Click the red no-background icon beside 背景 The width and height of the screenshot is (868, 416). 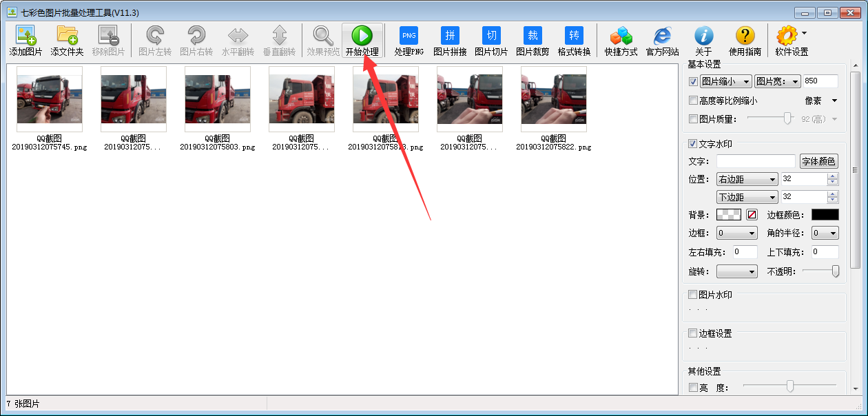click(x=752, y=215)
